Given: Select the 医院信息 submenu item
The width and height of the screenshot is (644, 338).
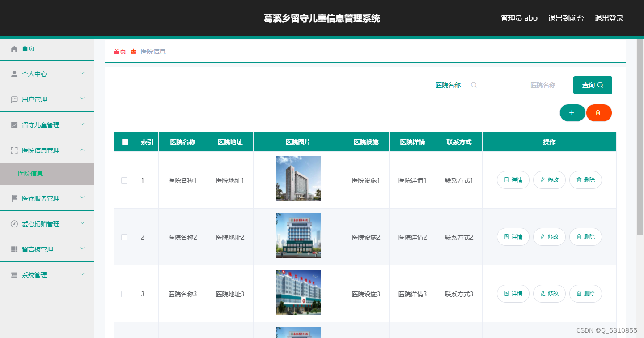Looking at the screenshot, I should pos(47,174).
